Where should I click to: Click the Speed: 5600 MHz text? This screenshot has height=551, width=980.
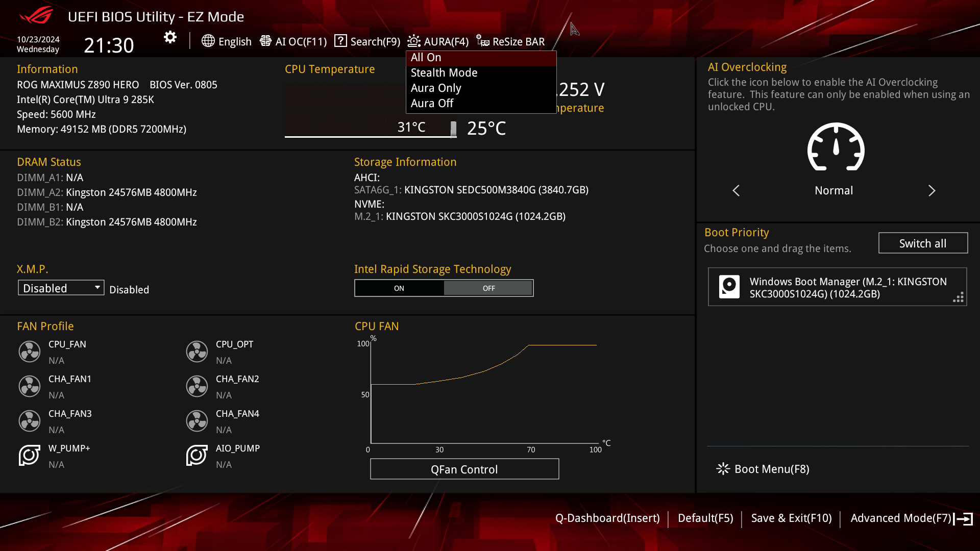coord(56,114)
